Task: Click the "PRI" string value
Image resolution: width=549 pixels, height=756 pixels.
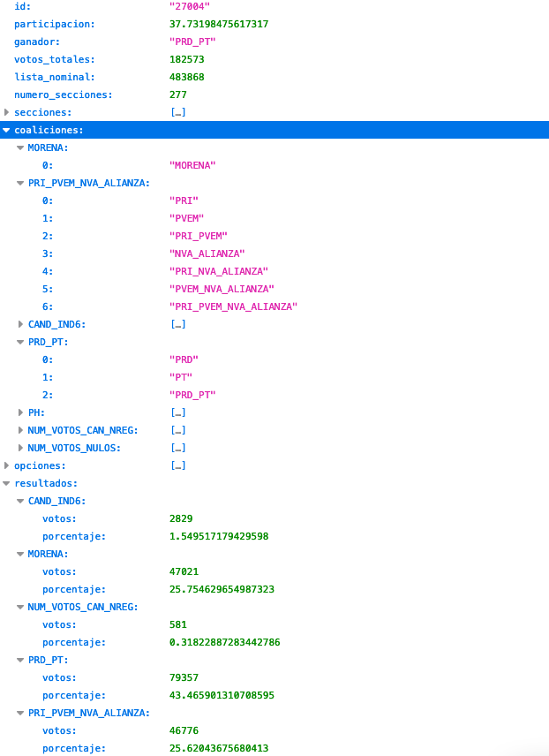Action: coord(184,200)
